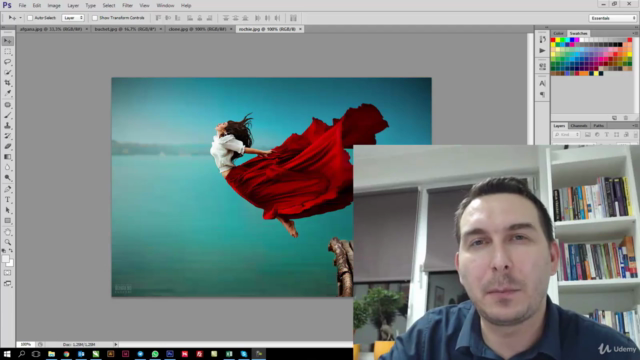The image size is (640, 360).
Task: Enable the Auto-Select checkbox
Action: [30, 18]
